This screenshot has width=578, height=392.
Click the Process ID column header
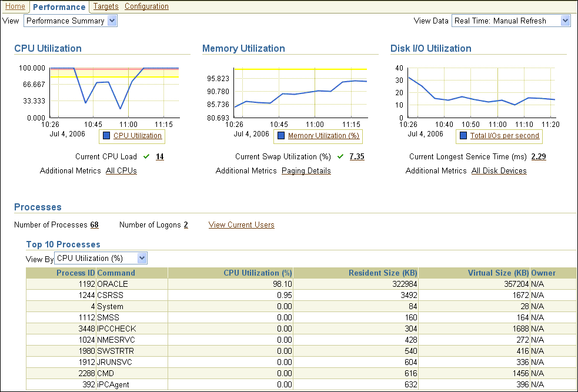coord(75,273)
